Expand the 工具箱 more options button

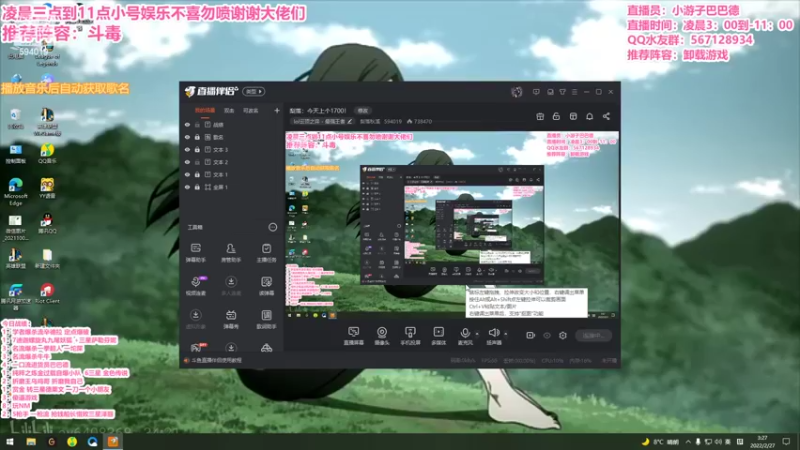pyautogui.click(x=272, y=227)
